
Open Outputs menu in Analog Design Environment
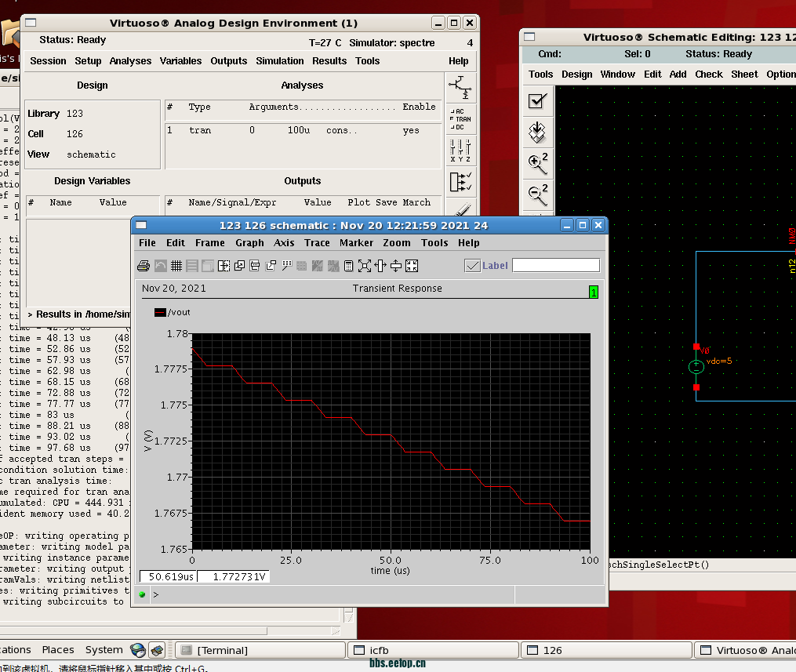pos(229,61)
